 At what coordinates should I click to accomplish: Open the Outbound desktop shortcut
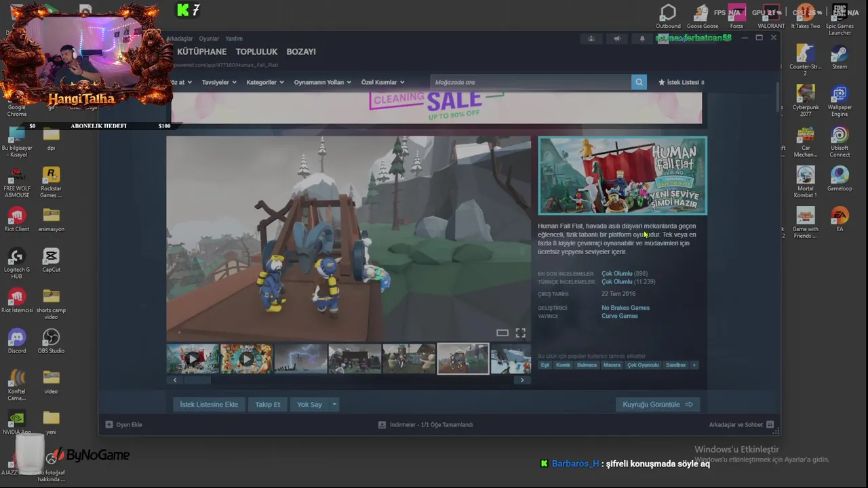pyautogui.click(x=668, y=16)
